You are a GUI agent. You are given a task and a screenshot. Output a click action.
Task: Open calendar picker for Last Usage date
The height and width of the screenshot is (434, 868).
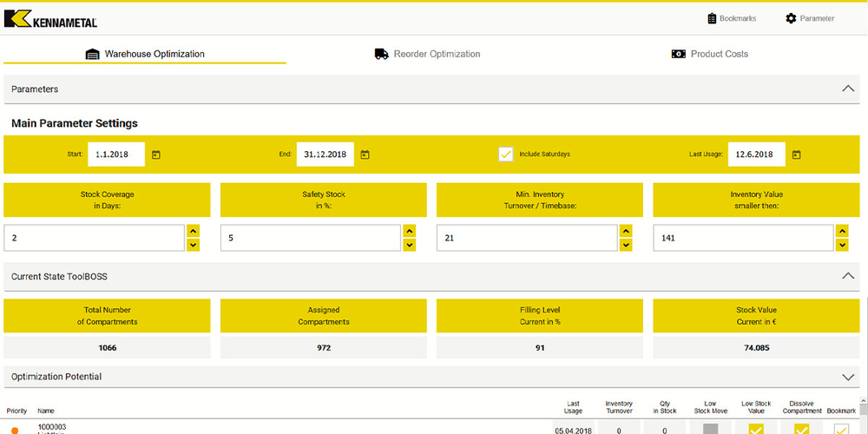[x=796, y=155]
